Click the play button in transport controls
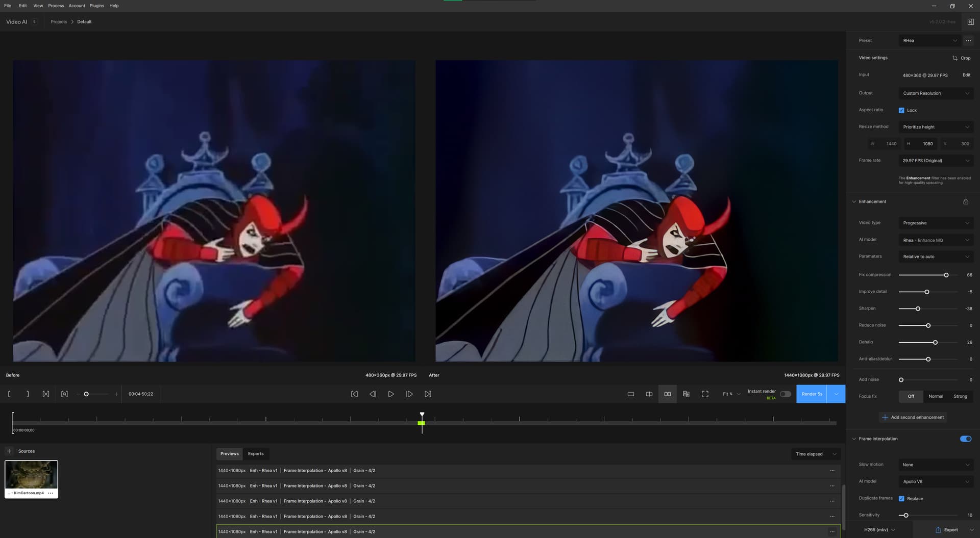This screenshot has width=980, height=538. click(391, 394)
